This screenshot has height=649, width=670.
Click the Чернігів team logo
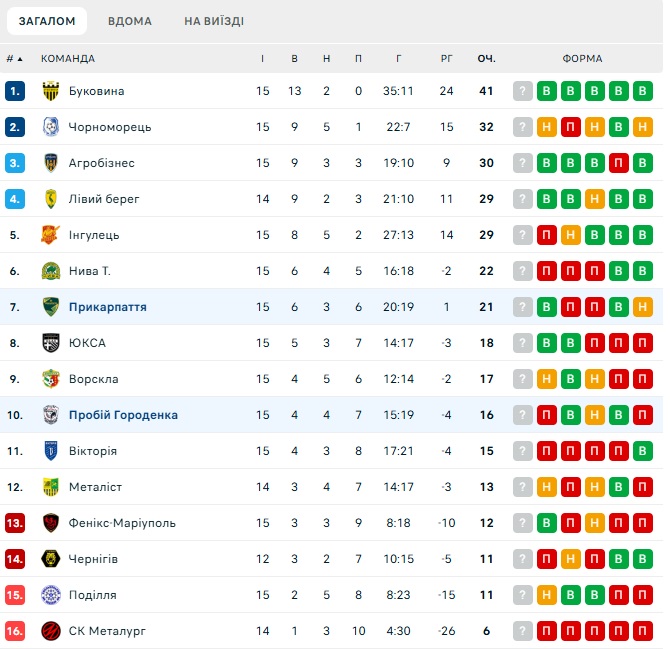click(x=51, y=559)
